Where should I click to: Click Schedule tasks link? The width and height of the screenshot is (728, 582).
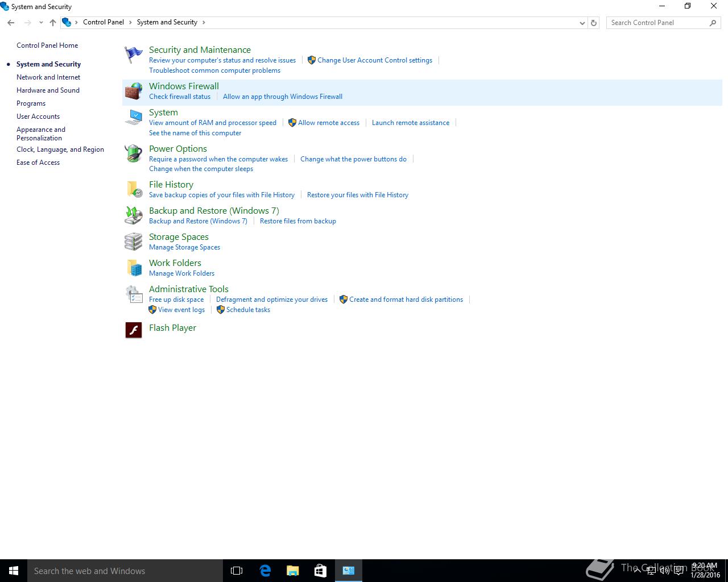pyautogui.click(x=248, y=310)
